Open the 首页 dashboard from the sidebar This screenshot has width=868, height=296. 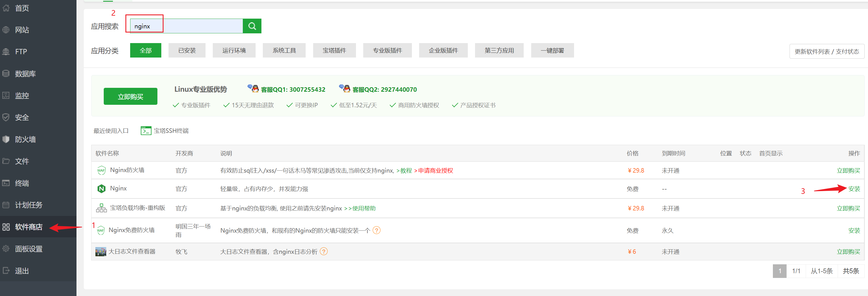point(22,8)
